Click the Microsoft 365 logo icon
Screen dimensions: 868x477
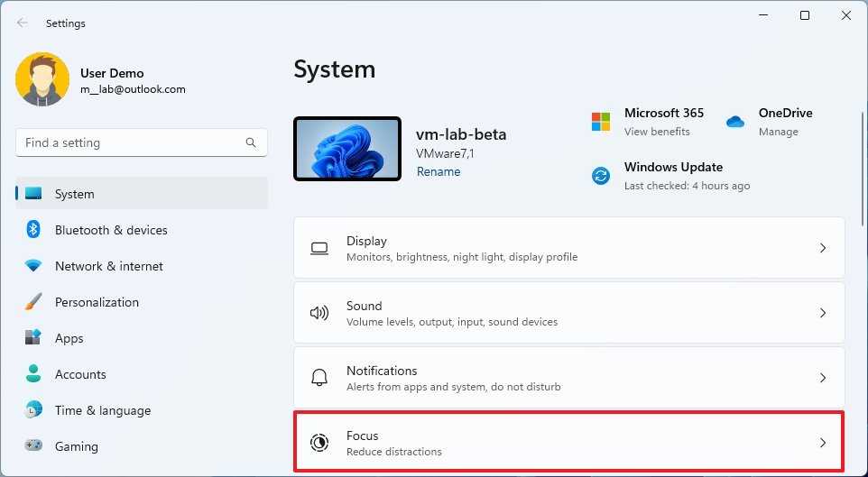click(x=601, y=122)
